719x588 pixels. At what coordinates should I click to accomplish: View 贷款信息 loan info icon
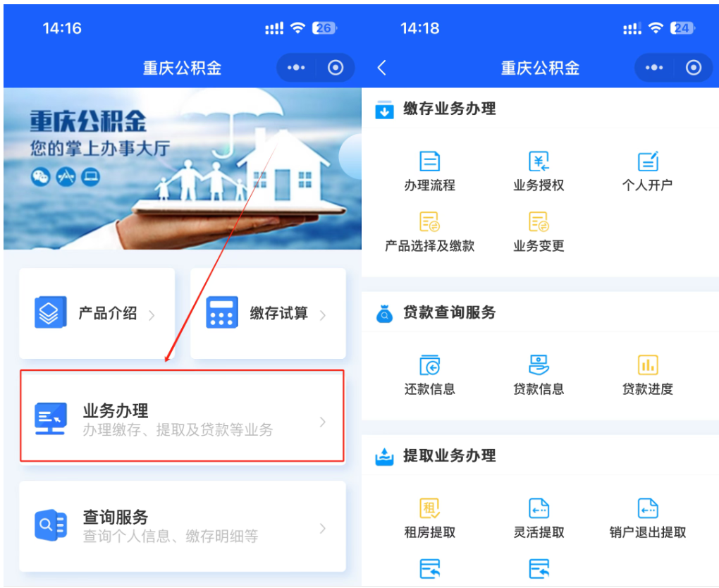click(x=539, y=366)
